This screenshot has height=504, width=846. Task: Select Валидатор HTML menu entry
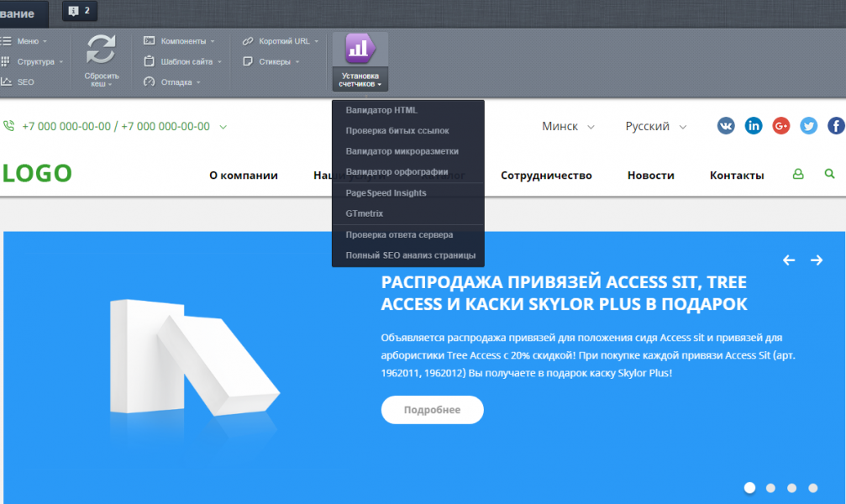click(408, 110)
